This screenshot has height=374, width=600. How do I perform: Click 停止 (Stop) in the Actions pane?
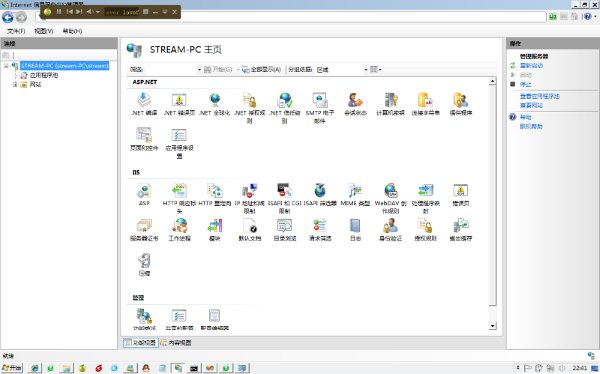point(525,84)
